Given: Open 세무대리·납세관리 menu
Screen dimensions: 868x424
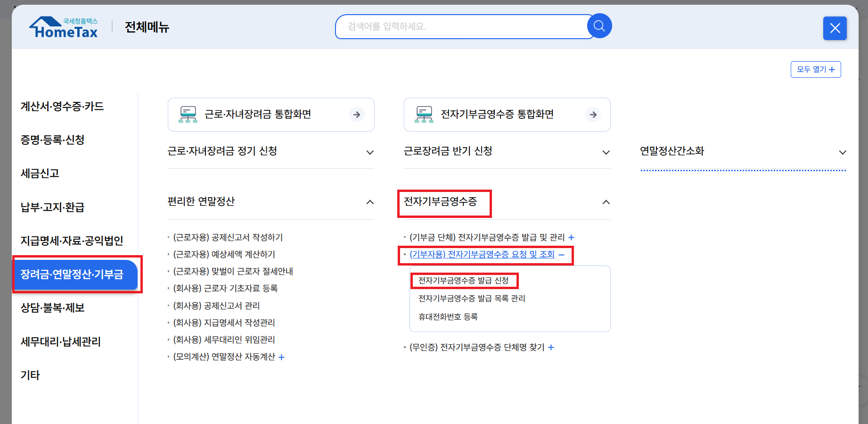Looking at the screenshot, I should [x=61, y=341].
